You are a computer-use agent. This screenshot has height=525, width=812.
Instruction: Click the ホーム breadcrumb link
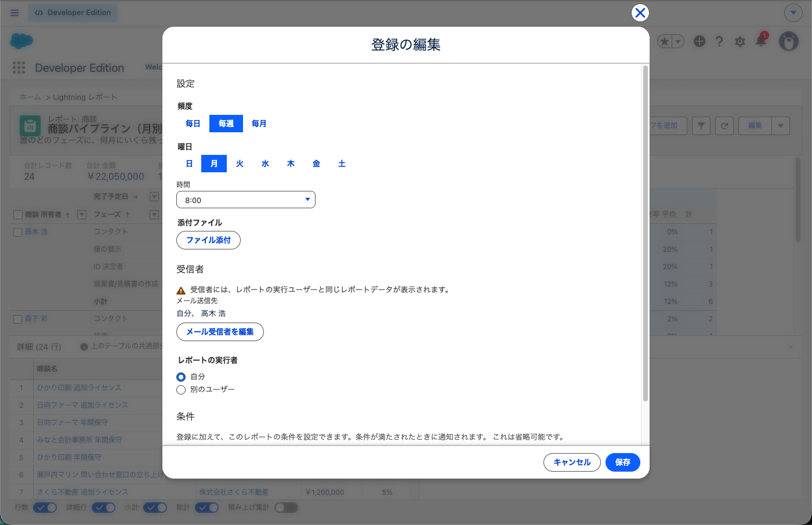pyautogui.click(x=30, y=97)
